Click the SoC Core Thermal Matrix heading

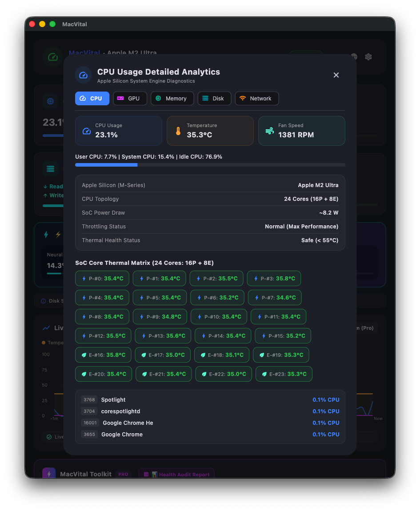coord(144,263)
